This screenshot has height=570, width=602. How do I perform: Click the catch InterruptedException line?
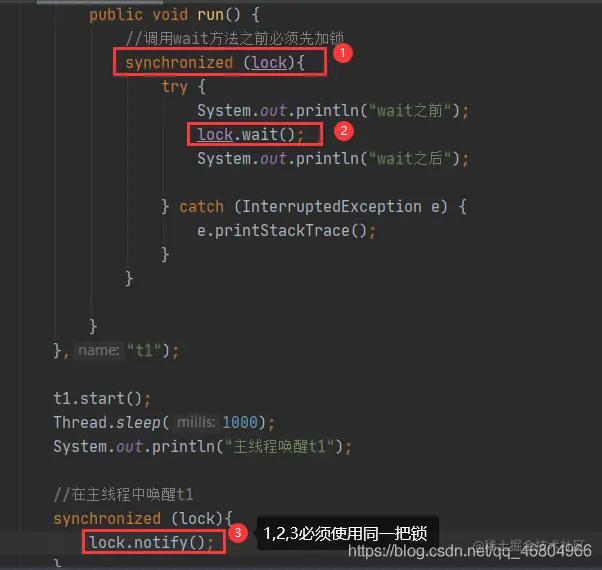(x=314, y=207)
